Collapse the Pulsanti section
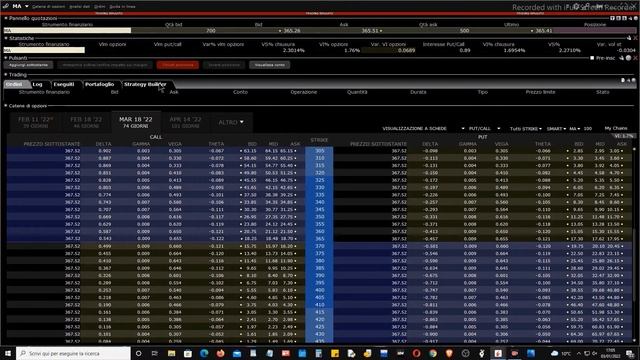 pos(6,58)
